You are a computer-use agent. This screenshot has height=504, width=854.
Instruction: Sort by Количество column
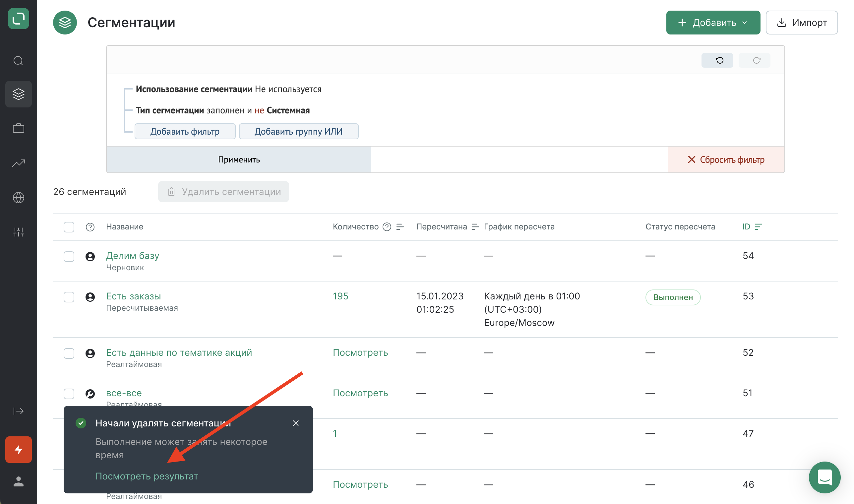(x=400, y=226)
